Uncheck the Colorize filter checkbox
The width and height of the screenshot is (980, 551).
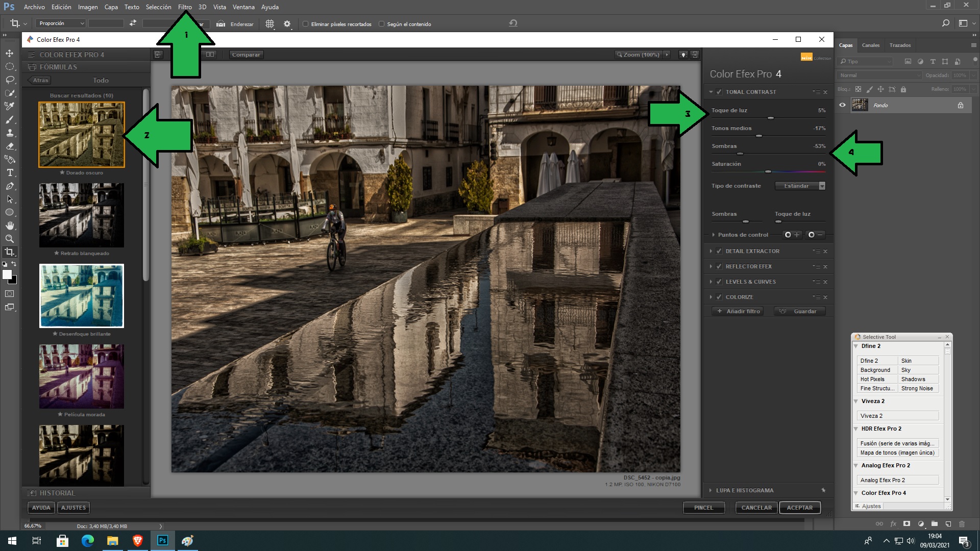(x=719, y=297)
